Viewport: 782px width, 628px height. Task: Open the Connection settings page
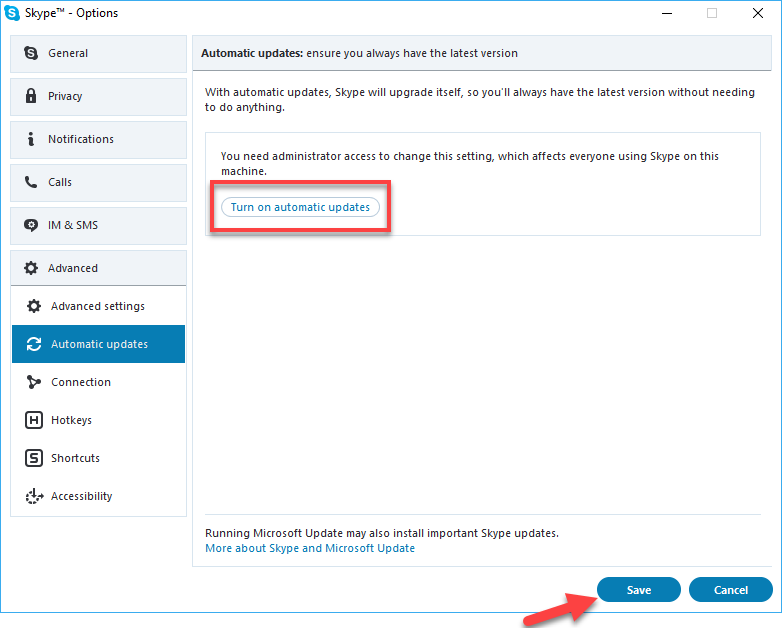pyautogui.click(x=98, y=382)
